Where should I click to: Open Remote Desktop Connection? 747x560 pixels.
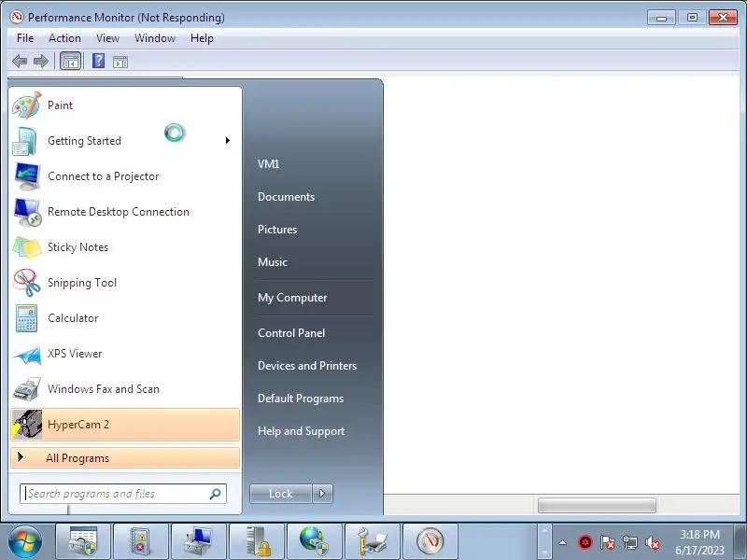click(x=125, y=212)
